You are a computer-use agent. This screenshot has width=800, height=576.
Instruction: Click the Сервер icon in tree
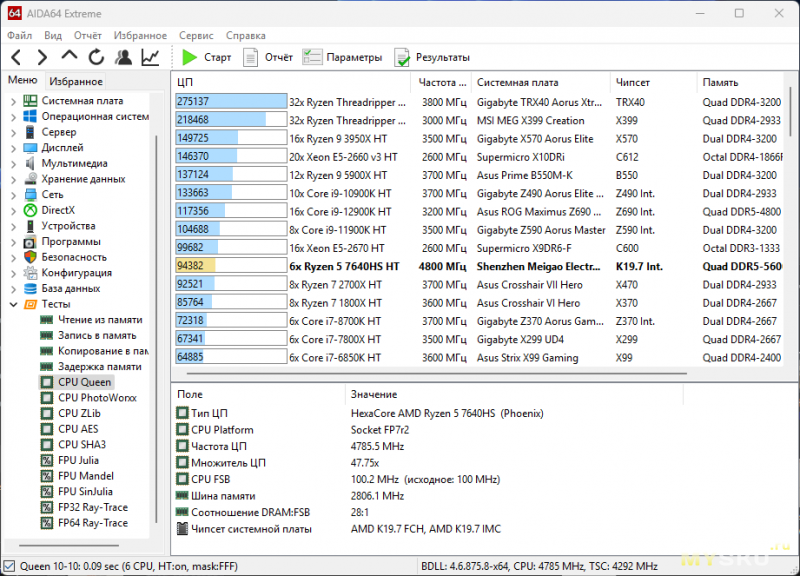[x=31, y=132]
